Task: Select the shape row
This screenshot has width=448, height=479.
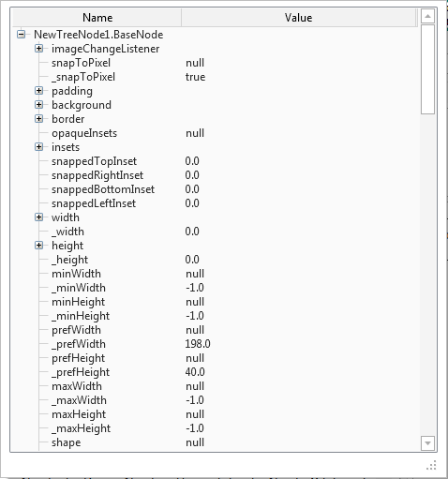Action: tap(216, 442)
